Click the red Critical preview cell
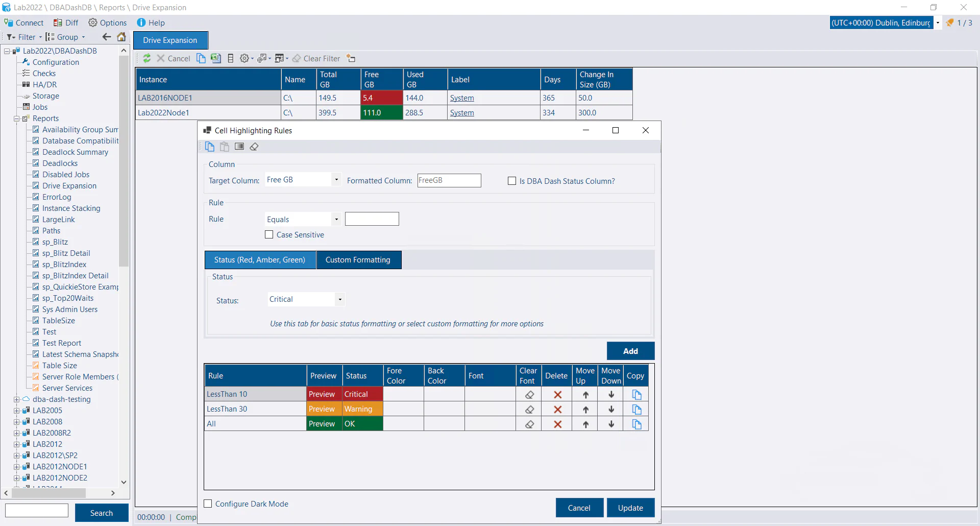The image size is (980, 526). tap(324, 394)
